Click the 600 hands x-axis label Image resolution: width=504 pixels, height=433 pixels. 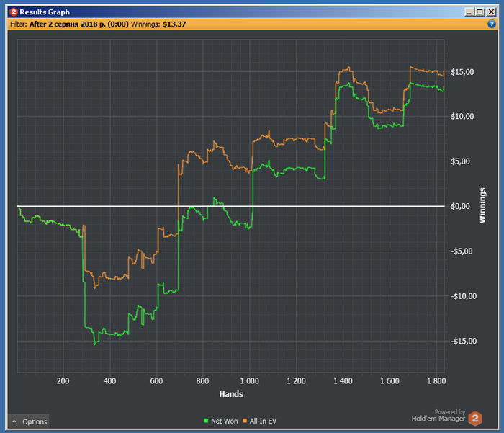(156, 381)
